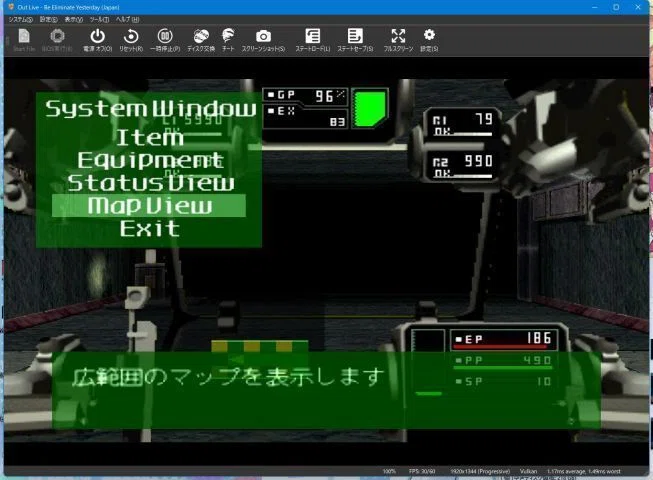
Task: Select Equipment in System Window
Action: coord(150,160)
